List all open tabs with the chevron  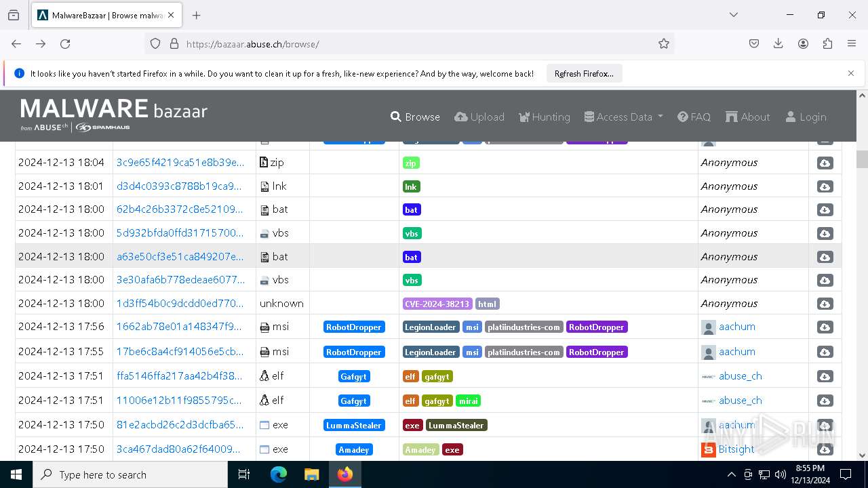[x=733, y=15]
